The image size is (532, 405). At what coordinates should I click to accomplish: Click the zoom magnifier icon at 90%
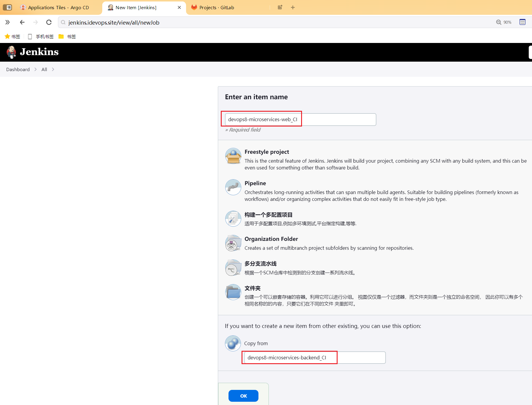[499, 22]
